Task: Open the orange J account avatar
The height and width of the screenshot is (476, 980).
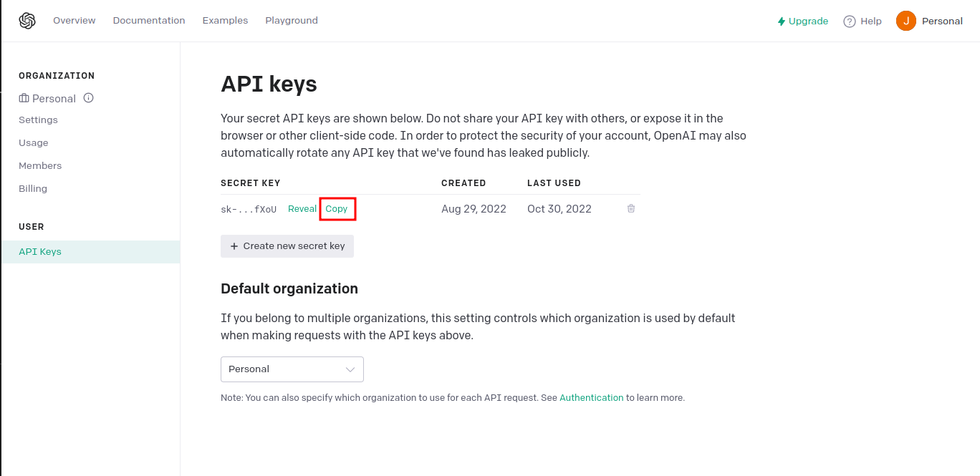Action: (906, 21)
